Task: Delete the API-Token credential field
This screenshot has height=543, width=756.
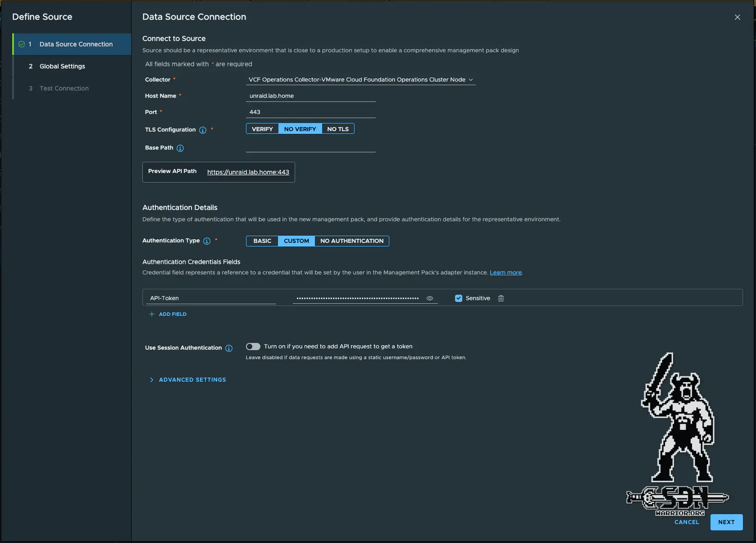Action: pyautogui.click(x=501, y=298)
